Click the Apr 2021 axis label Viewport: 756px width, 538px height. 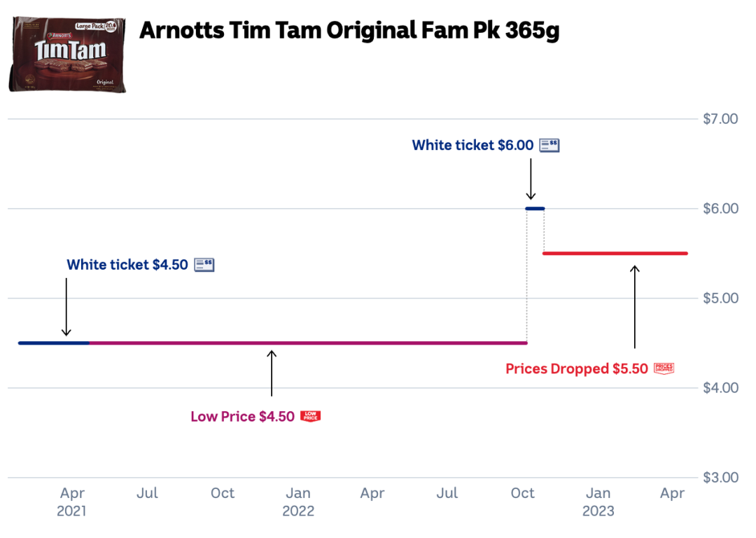pyautogui.click(x=72, y=502)
